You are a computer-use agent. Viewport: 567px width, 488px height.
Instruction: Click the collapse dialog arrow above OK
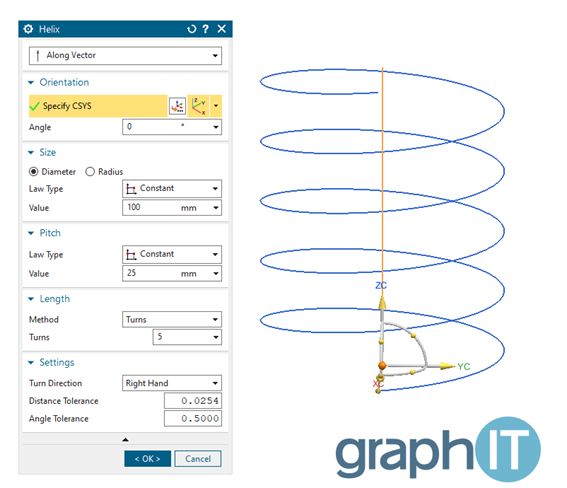tap(125, 440)
